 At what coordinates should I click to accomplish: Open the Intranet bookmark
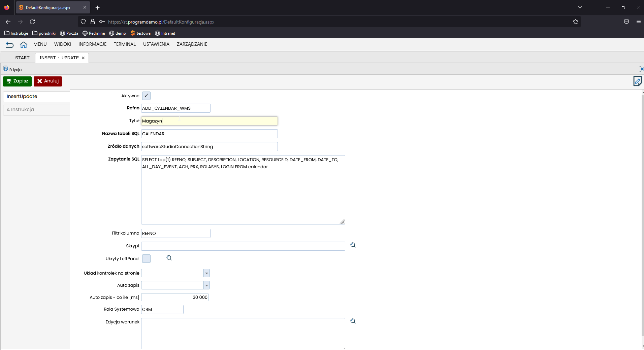(165, 33)
